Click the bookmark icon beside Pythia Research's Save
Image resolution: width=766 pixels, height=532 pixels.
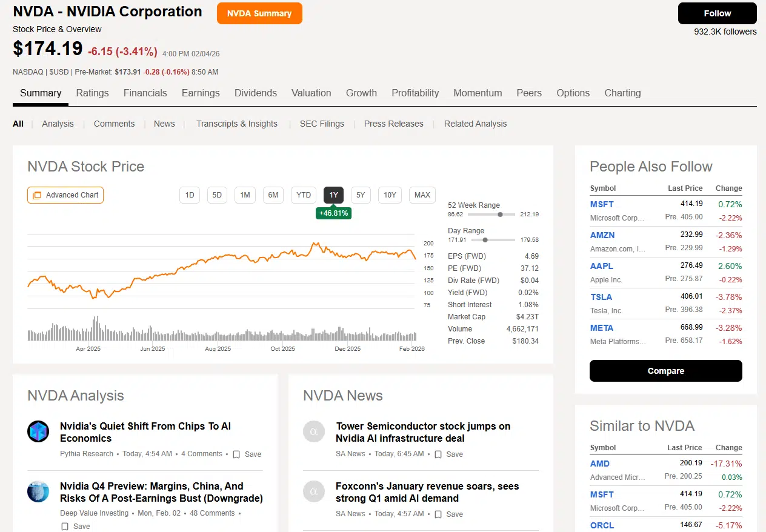click(x=236, y=454)
